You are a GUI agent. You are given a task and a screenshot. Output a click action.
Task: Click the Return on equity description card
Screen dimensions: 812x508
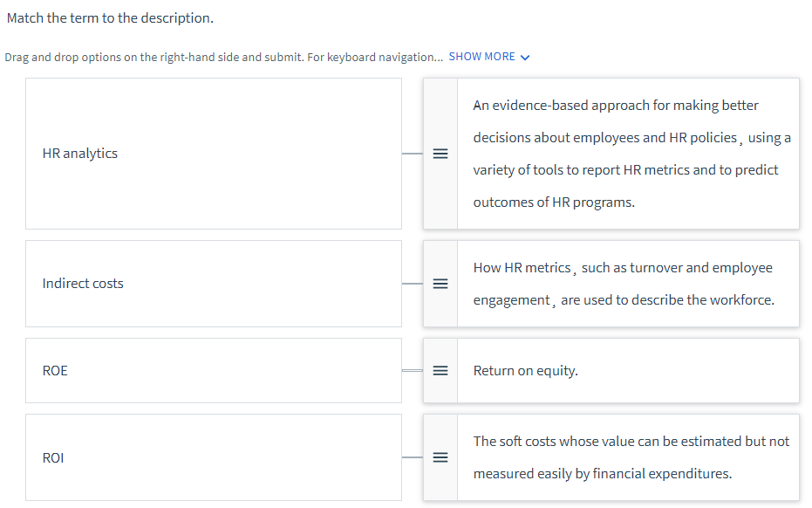[x=628, y=370]
